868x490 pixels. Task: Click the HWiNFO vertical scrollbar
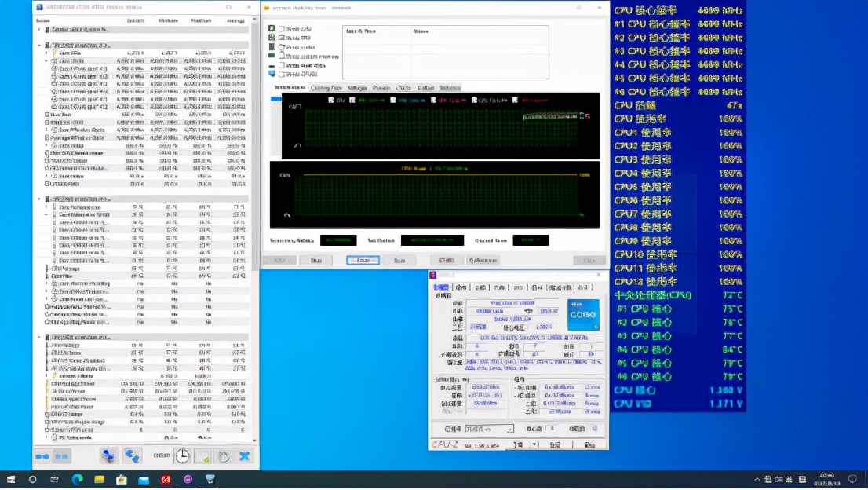(x=254, y=157)
